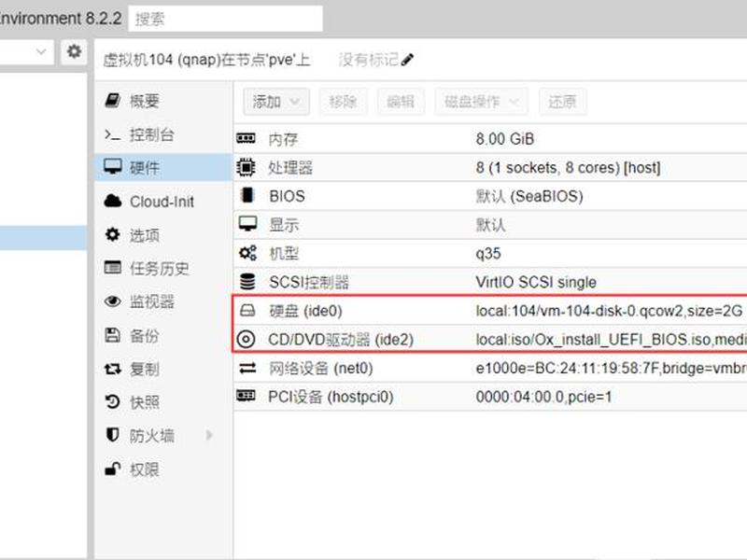
Task: Select the BIOS row label
Action: [287, 196]
